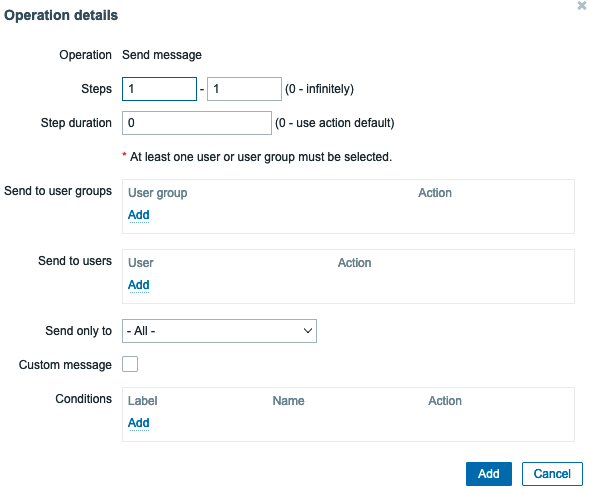Add a new condition under Conditions
591x495 pixels.
[x=139, y=423]
